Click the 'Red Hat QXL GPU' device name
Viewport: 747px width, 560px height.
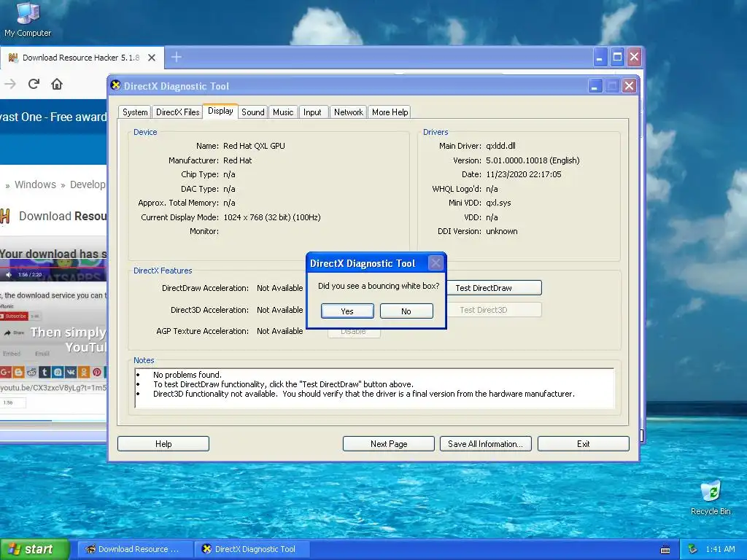(254, 146)
